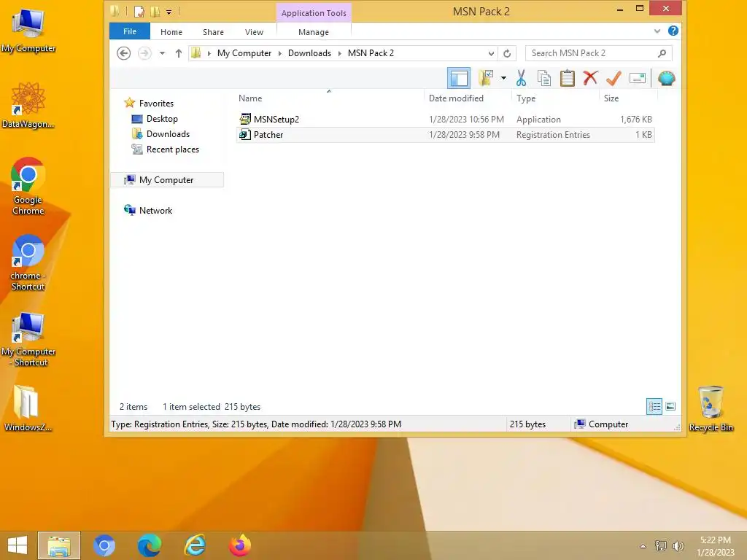Click MSN Pack 2 in the address breadcrumb
Image resolution: width=747 pixels, height=560 pixels.
[x=371, y=52]
